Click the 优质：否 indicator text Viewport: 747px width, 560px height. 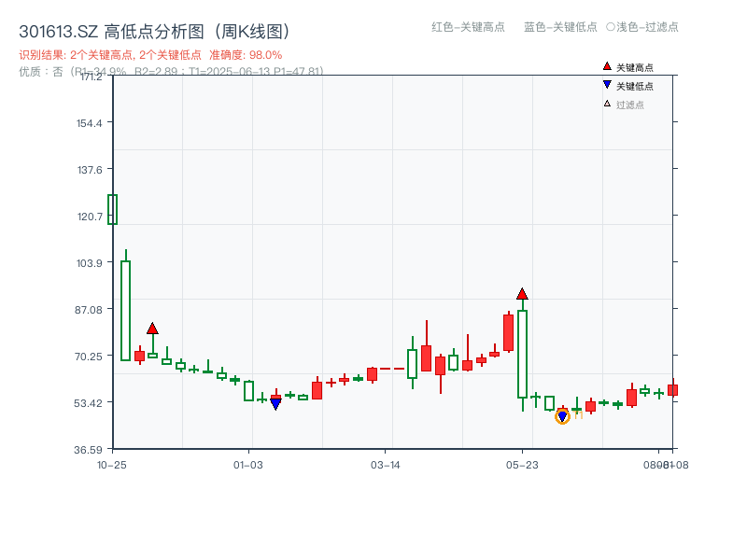(x=42, y=70)
